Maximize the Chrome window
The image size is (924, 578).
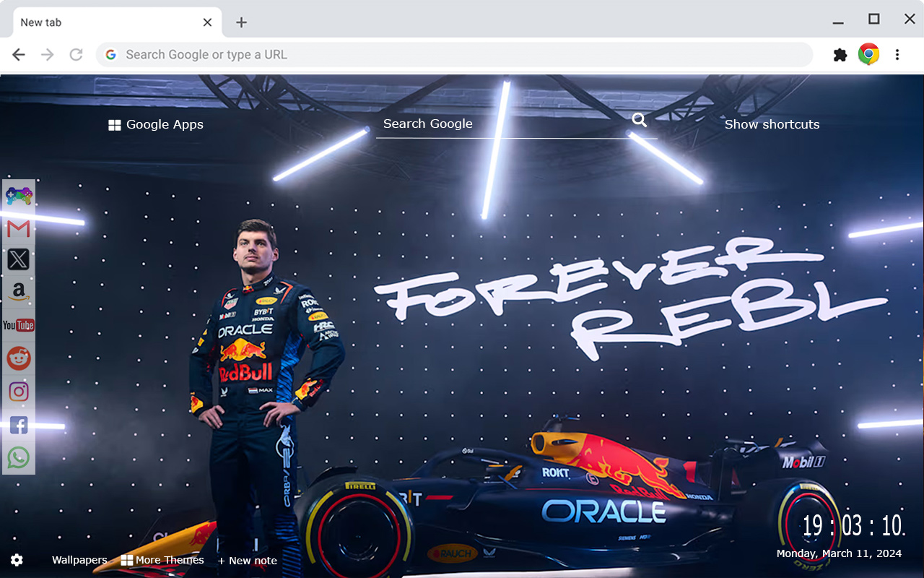point(874,20)
